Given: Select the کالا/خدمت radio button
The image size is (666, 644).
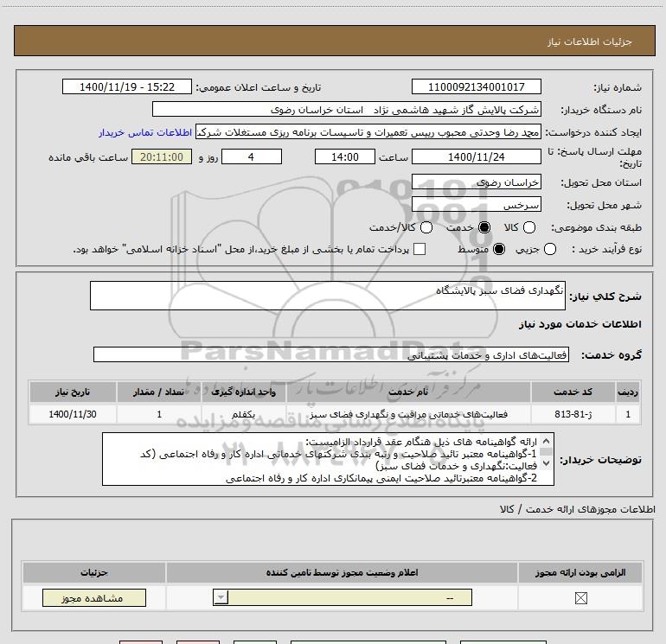Looking at the screenshot, I should point(426,227).
